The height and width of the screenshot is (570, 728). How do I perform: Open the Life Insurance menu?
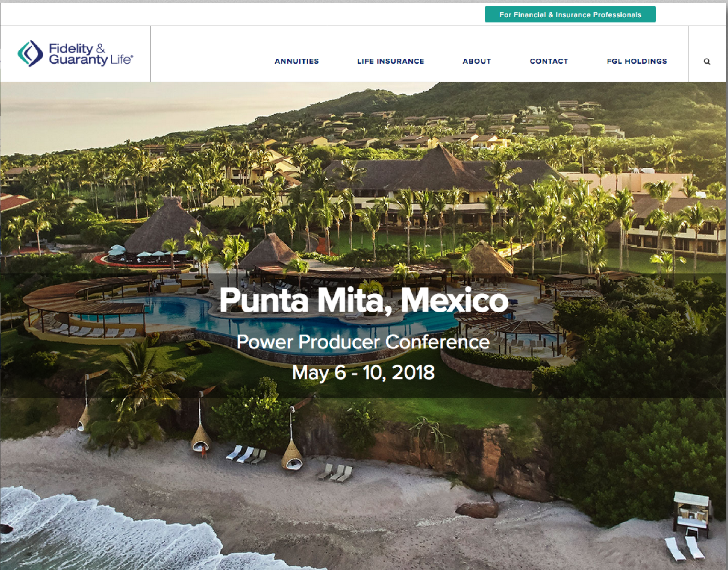[x=391, y=61]
